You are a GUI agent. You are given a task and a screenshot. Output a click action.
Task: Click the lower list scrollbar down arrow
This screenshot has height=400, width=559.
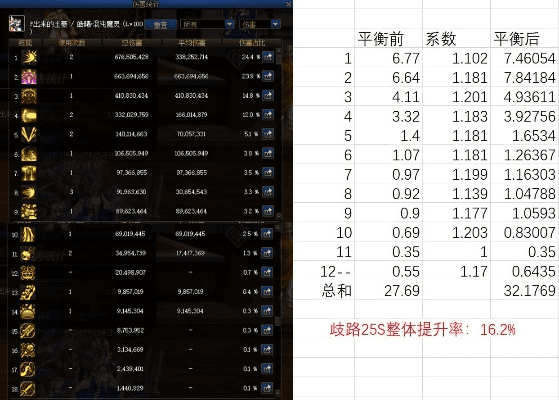tap(278, 393)
